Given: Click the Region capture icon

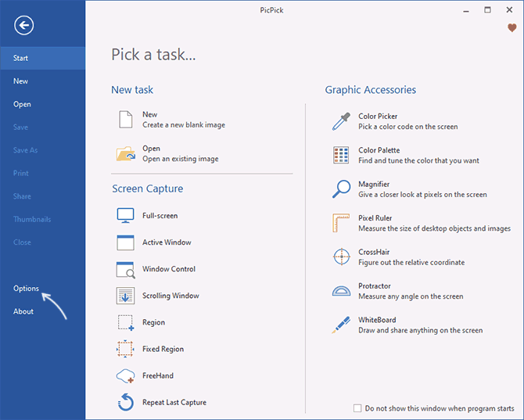Looking at the screenshot, I should click(x=126, y=323).
